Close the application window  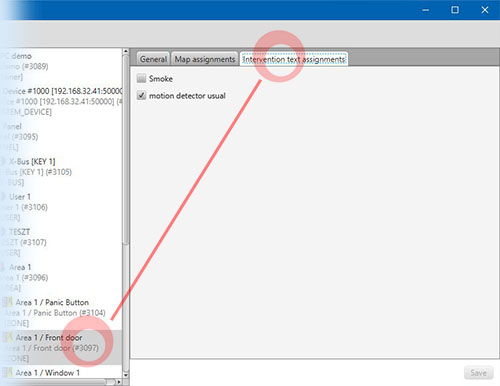pyautogui.click(x=485, y=10)
